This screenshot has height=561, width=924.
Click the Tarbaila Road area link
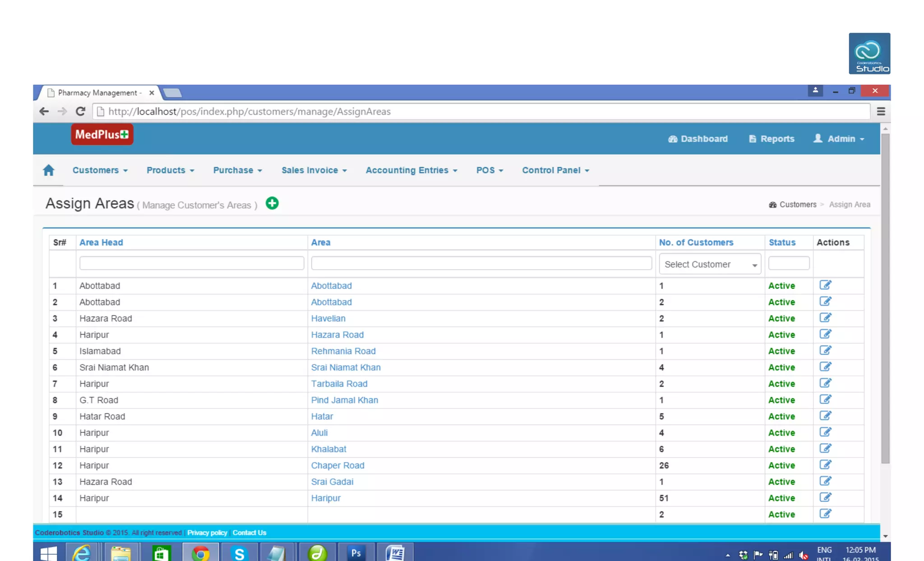[339, 384]
